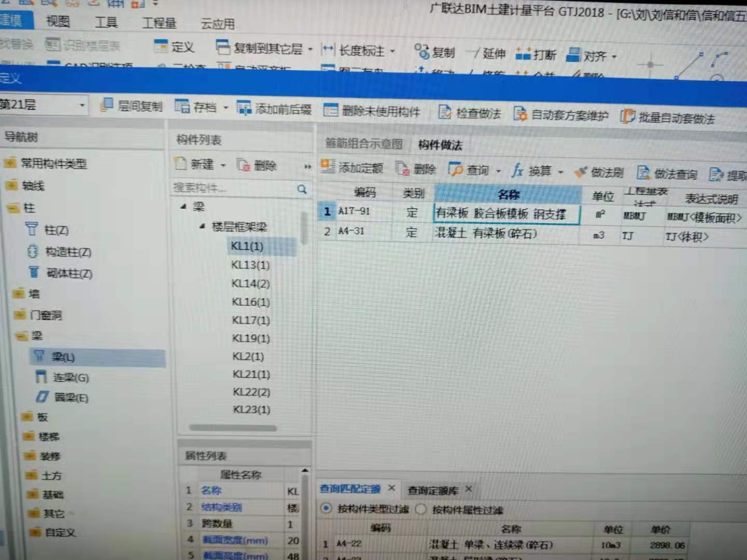The image size is (747, 560).
Task: Close the 查询定额库 tab
Action: 468,489
